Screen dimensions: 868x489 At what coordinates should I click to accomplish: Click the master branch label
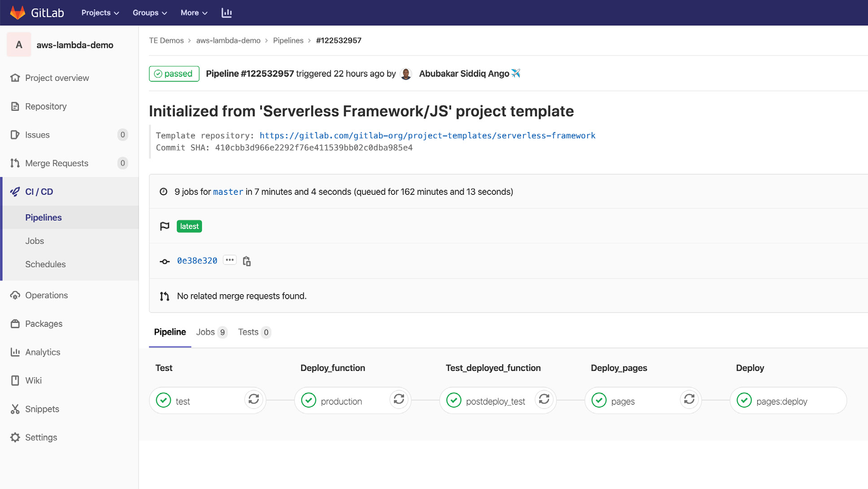tap(228, 192)
